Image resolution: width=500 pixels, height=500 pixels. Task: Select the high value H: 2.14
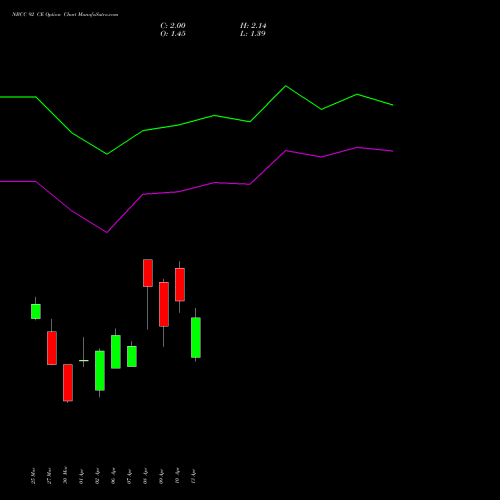click(253, 26)
